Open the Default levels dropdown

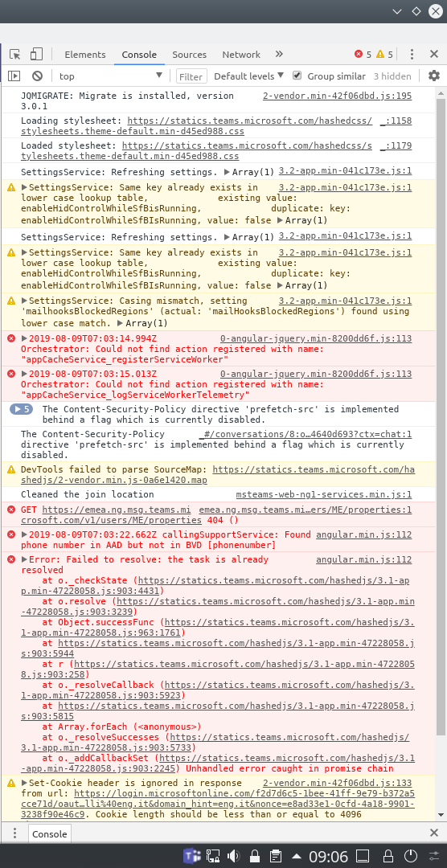248,76
